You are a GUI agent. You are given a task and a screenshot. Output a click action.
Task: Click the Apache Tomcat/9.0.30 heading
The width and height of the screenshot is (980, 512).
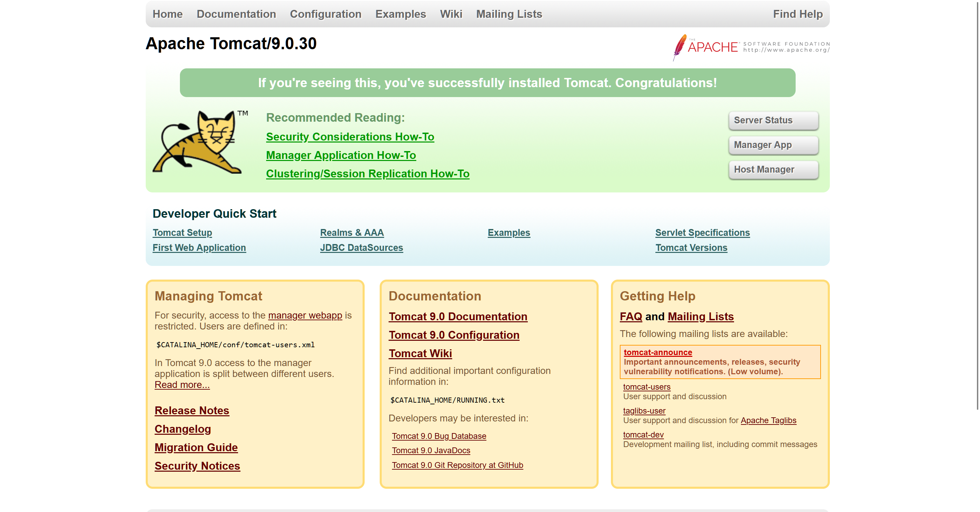(x=231, y=43)
